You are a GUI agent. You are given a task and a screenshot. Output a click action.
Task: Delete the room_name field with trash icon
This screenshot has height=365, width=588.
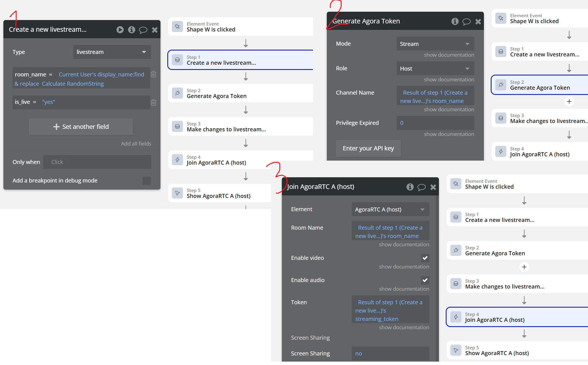coord(153,74)
